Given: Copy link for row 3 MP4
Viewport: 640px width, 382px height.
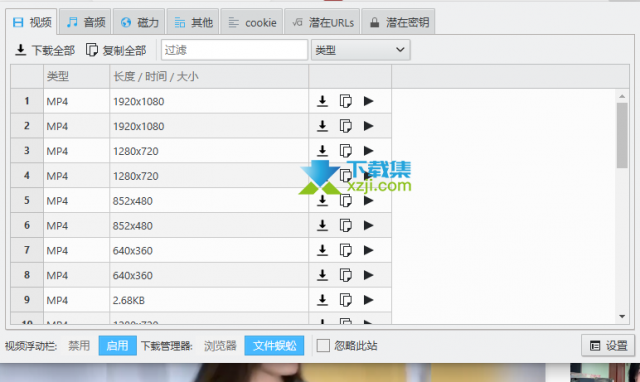Looking at the screenshot, I should 345,151.
